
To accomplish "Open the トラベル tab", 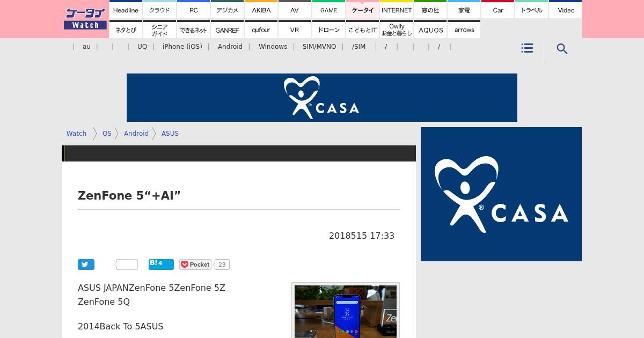I will (x=531, y=10).
